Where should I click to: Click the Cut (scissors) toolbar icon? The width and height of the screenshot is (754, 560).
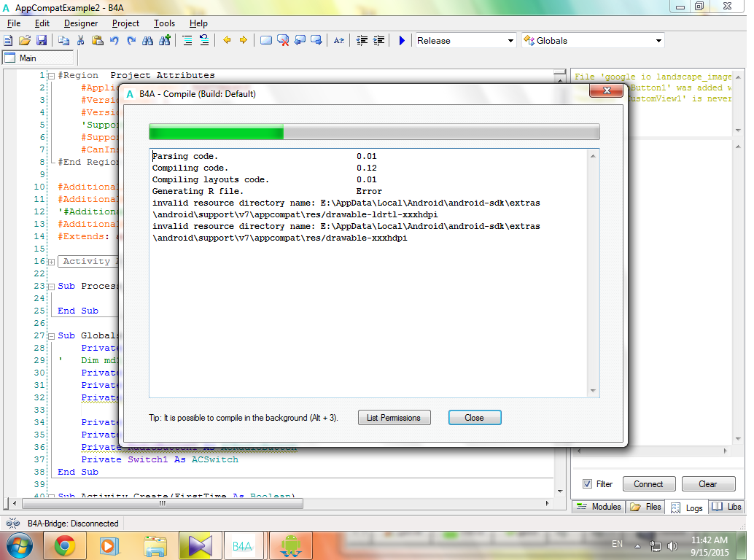80,41
